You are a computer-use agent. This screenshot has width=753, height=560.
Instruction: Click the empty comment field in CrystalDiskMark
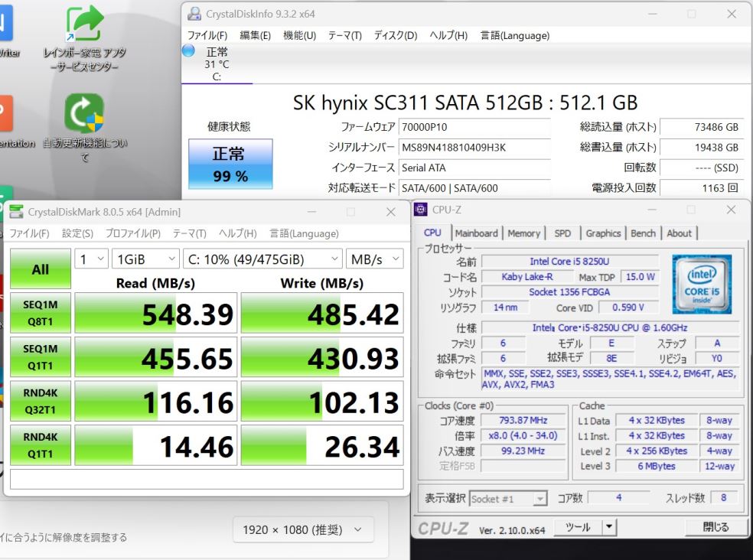pyautogui.click(x=207, y=479)
